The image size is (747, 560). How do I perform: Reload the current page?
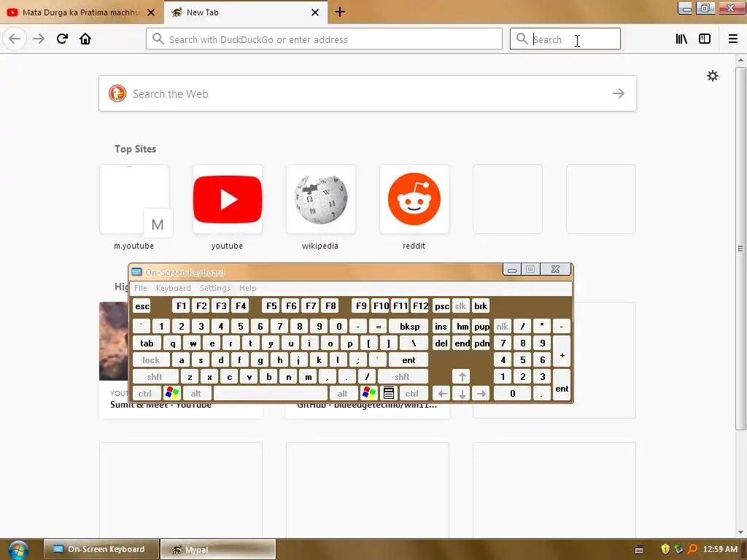click(63, 39)
